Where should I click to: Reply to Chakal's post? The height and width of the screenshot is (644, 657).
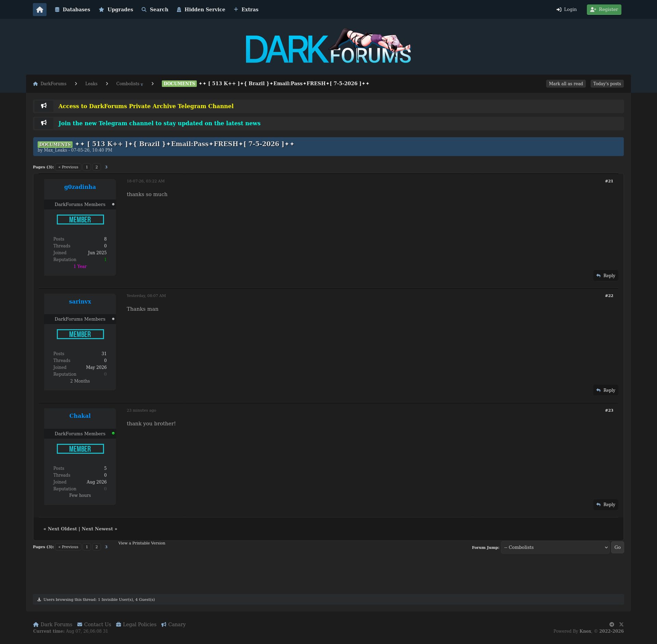click(x=606, y=505)
